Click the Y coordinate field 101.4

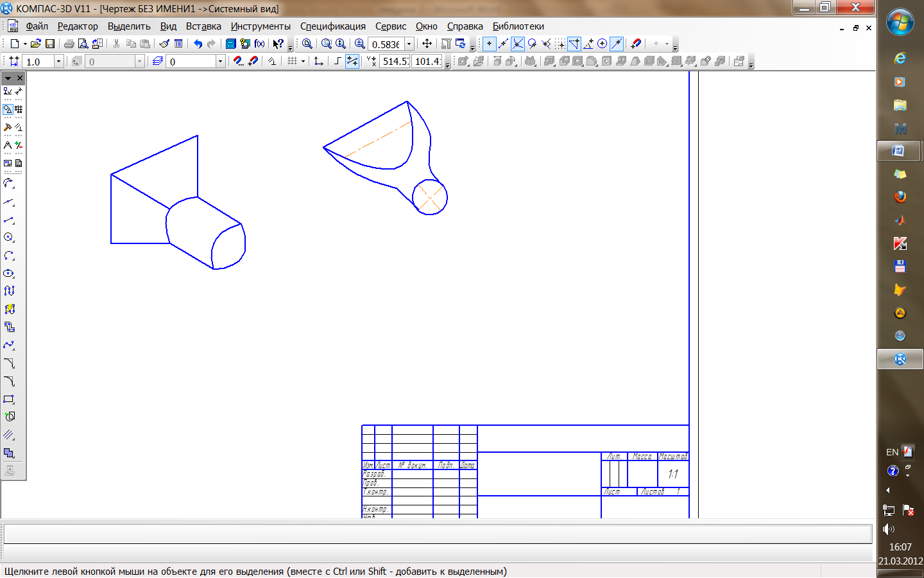coord(427,61)
